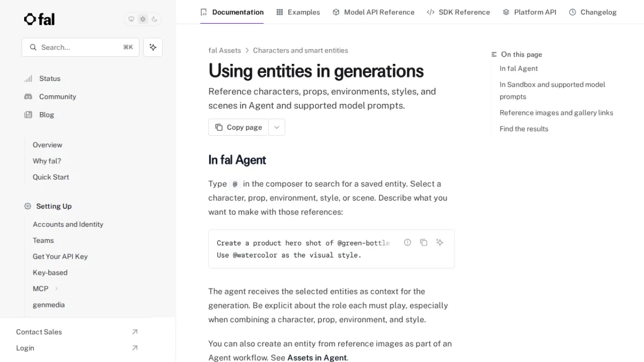
Task: Open Quick Start page
Action: 50,177
